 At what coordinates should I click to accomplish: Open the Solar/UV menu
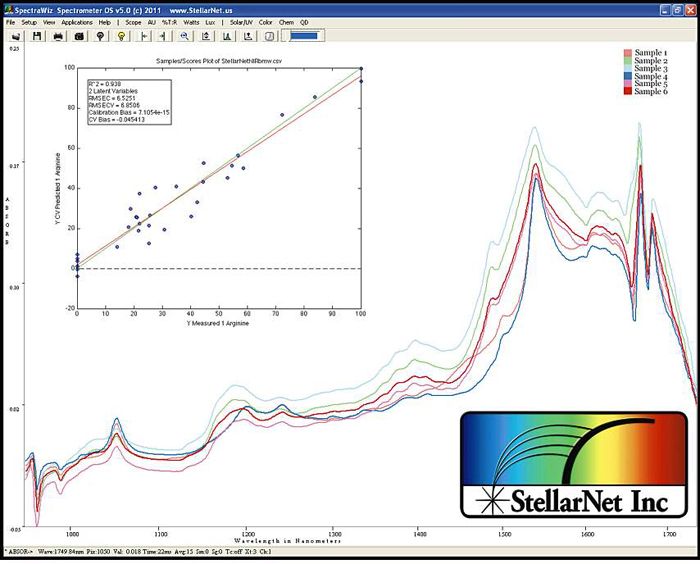[241, 22]
